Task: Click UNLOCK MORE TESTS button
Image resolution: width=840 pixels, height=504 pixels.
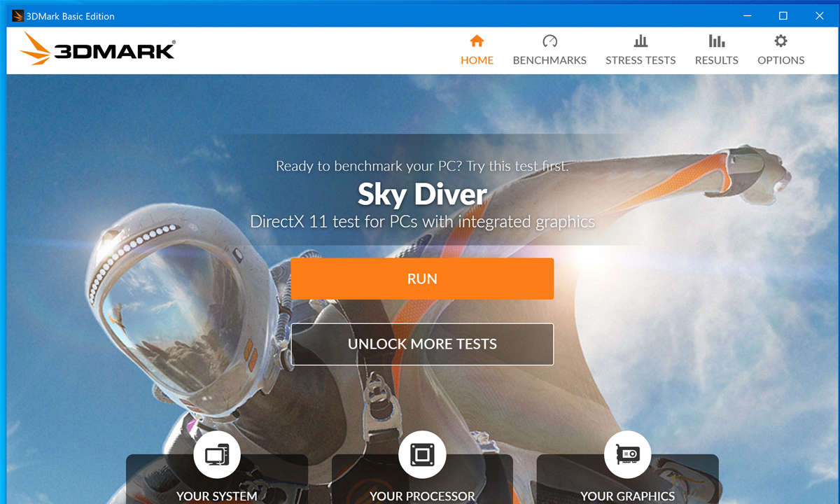Action: point(422,344)
